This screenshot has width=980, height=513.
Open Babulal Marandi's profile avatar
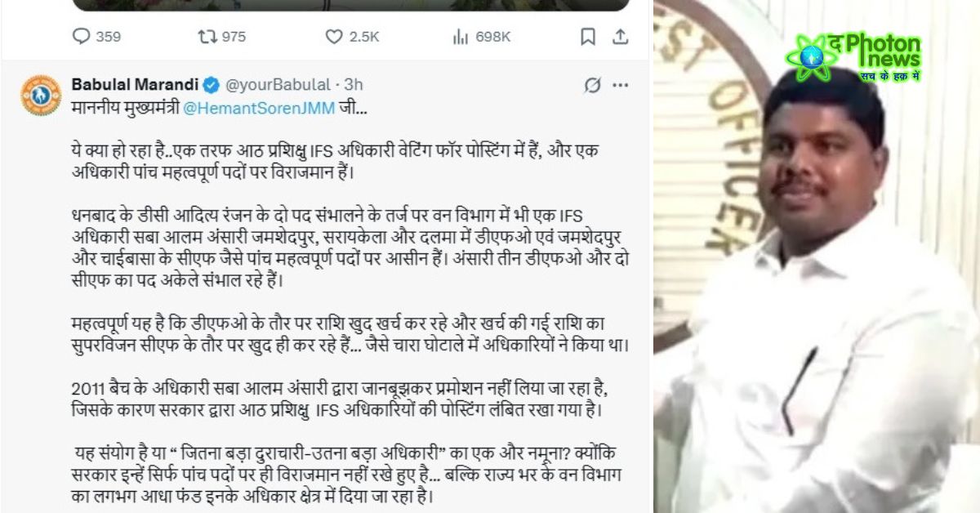click(41, 95)
